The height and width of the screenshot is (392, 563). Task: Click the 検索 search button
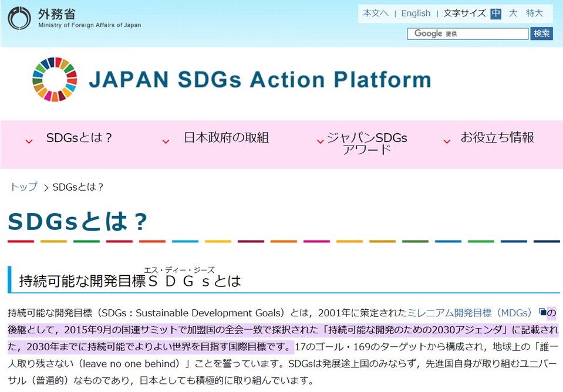coord(541,33)
